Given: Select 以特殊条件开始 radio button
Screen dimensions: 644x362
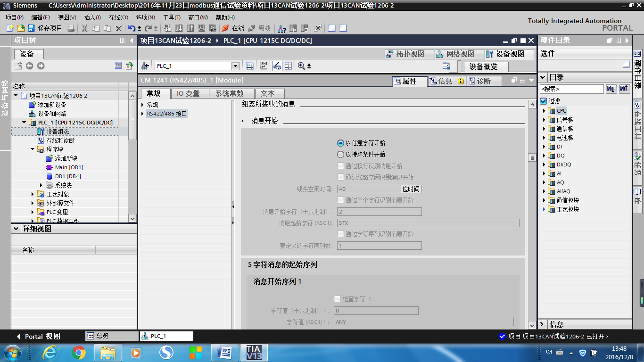Looking at the screenshot, I should (x=341, y=154).
